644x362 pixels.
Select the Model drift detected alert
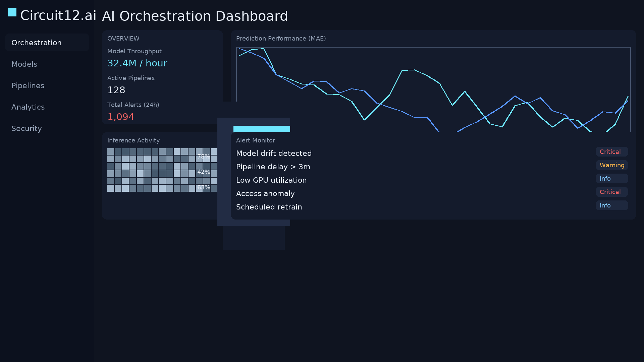pos(274,153)
